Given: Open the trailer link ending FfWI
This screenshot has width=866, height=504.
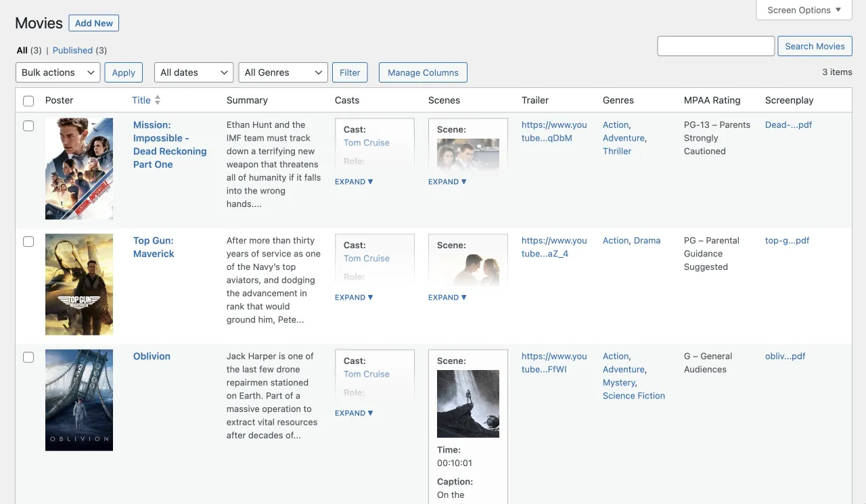Looking at the screenshot, I should tap(554, 363).
